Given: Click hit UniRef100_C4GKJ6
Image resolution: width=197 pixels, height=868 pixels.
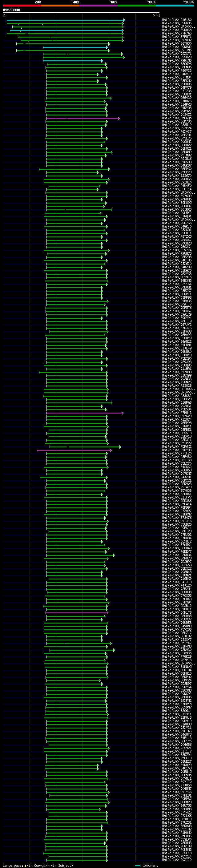Looking at the screenshot, I should tap(177, 226).
